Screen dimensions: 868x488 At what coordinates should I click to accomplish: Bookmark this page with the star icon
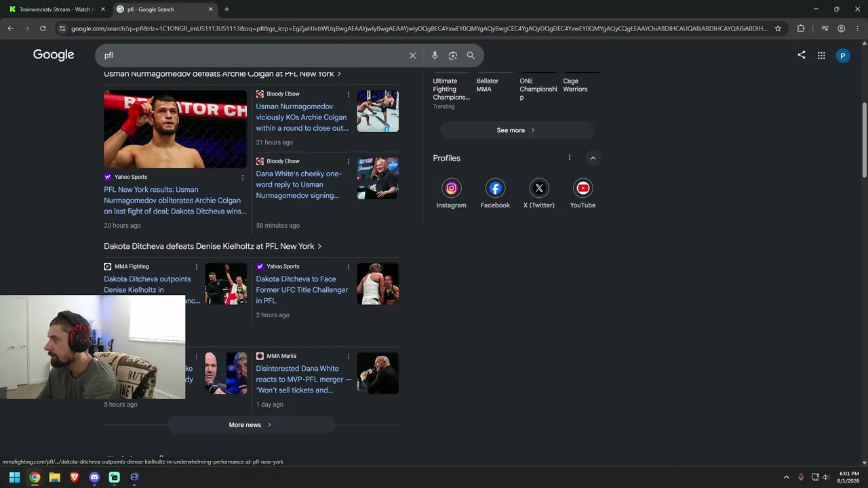coord(778,28)
